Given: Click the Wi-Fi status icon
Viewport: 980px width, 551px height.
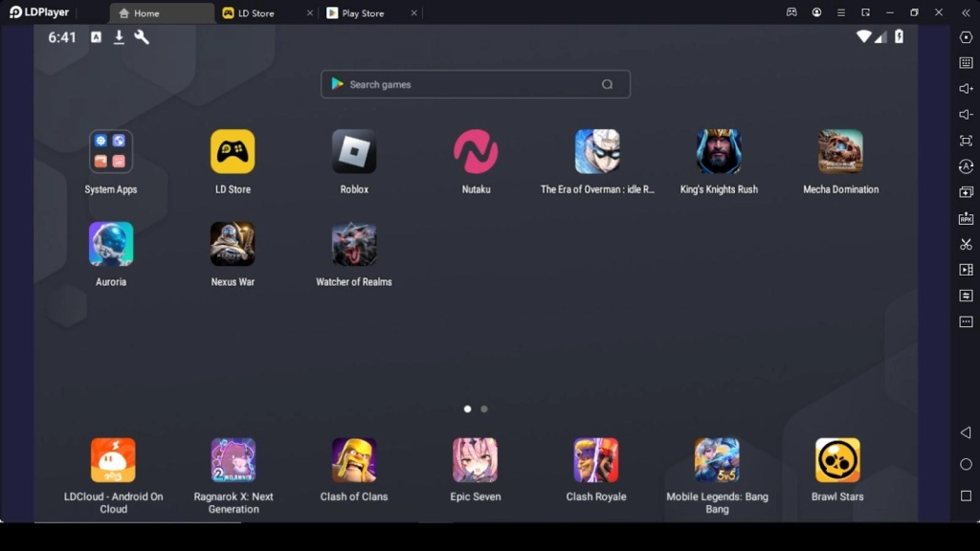Looking at the screenshot, I should pos(863,37).
